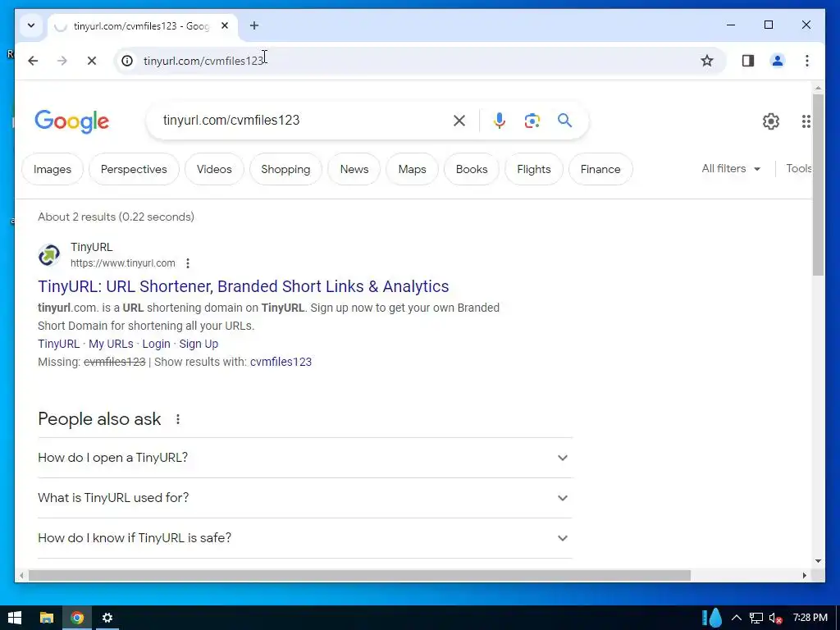Open People also ask options menu
Image resolution: width=840 pixels, height=630 pixels.
[x=178, y=419]
